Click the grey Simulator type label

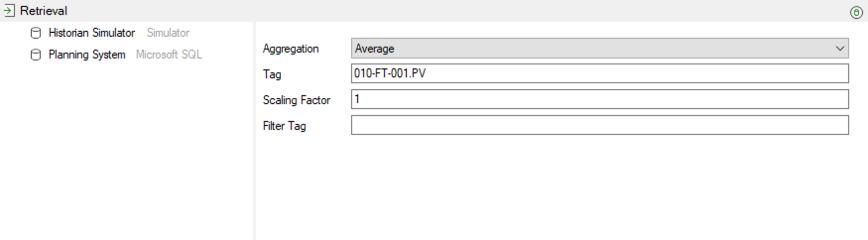pyautogui.click(x=168, y=33)
